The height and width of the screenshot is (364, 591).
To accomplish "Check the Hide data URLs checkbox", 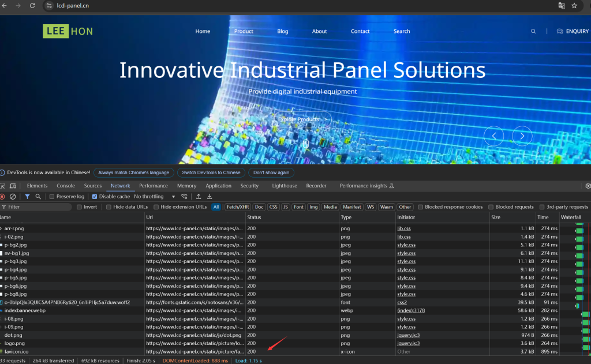I will coord(109,207).
